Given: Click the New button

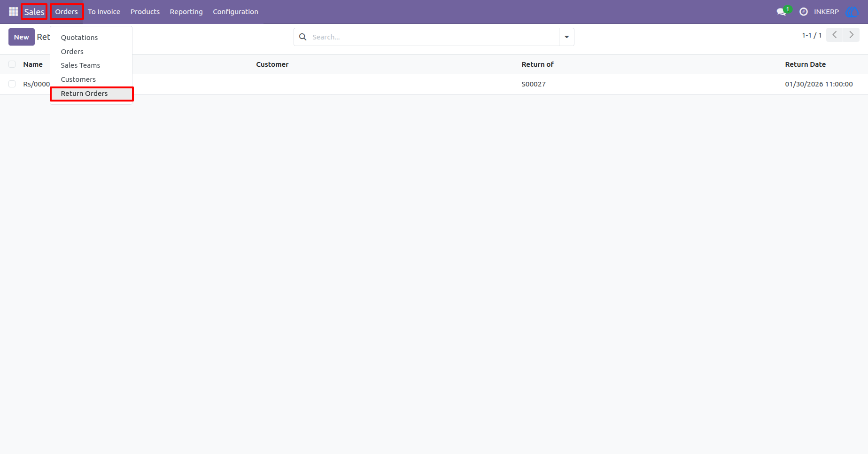Looking at the screenshot, I should pyautogui.click(x=22, y=37).
